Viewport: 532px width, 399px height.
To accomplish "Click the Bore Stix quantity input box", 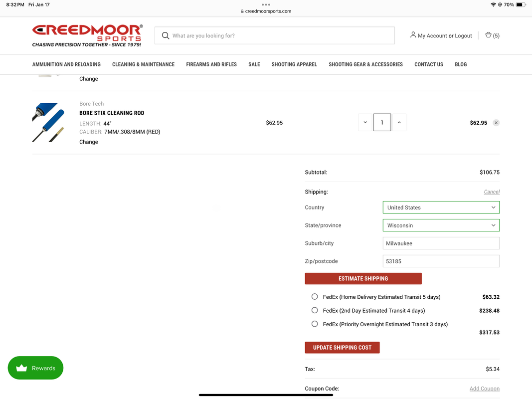I will tap(382, 123).
